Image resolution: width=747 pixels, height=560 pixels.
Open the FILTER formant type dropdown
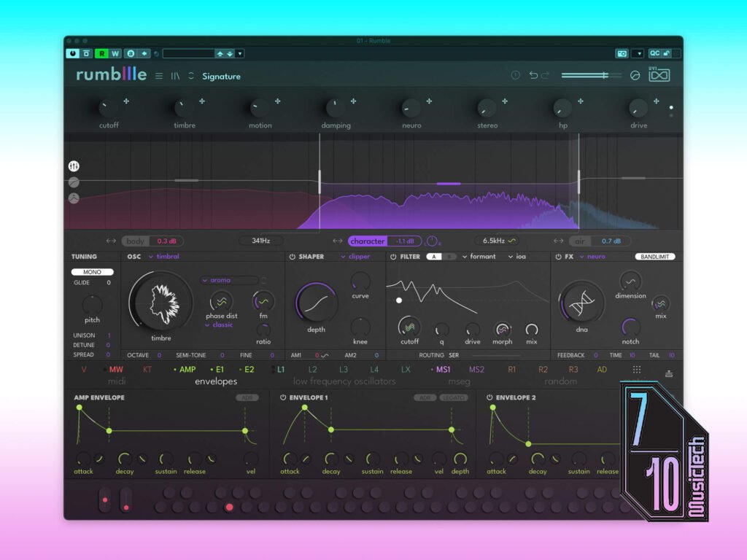479,256
